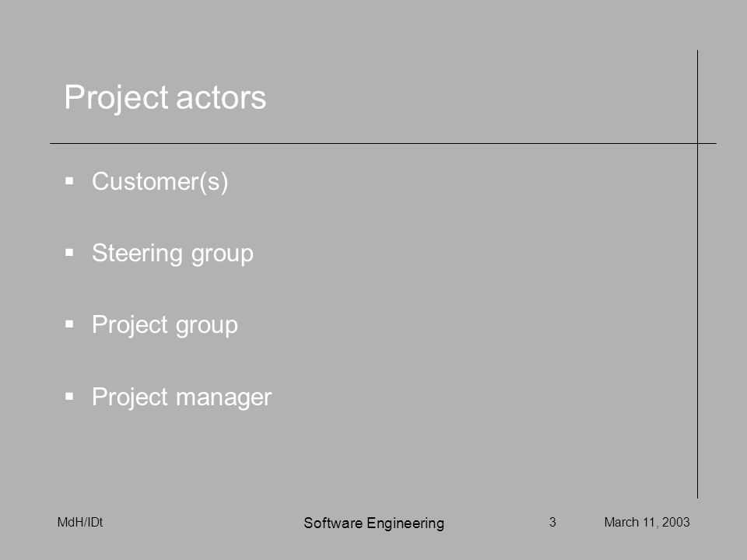Click the square bullet before Steering group

[69, 253]
